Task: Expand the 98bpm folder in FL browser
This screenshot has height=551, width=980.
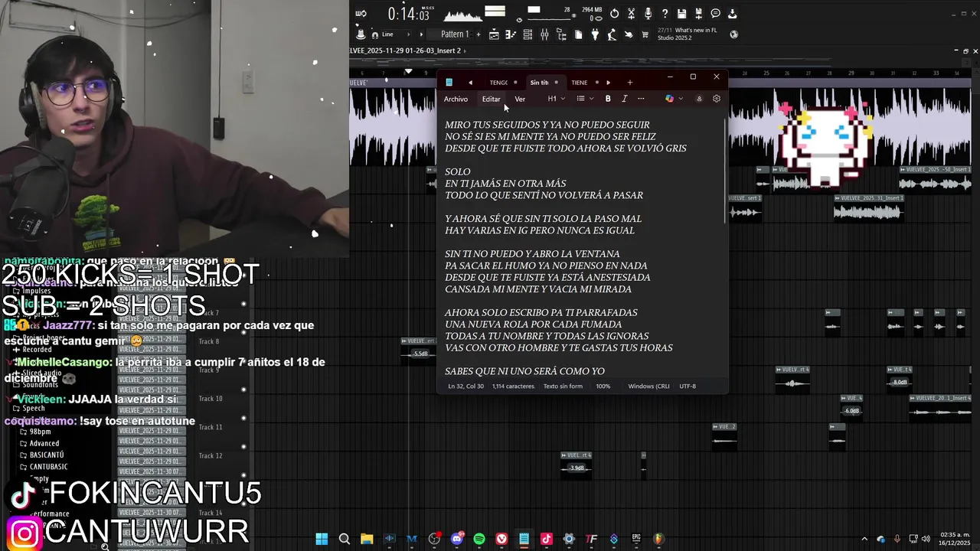Action: (40, 432)
